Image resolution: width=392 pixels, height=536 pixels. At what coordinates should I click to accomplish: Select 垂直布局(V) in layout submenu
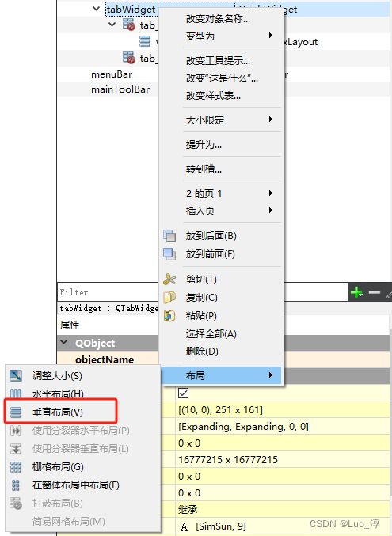click(58, 412)
